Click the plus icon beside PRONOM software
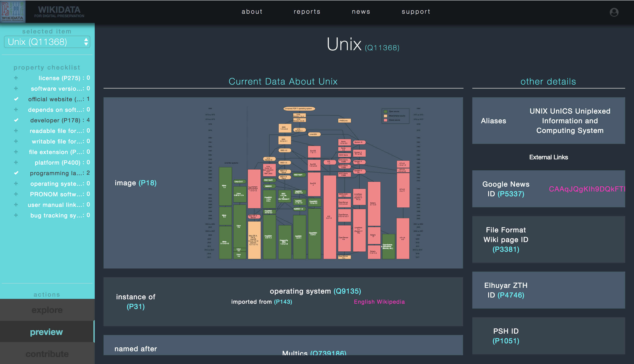This screenshot has height=364, width=634. pos(16,194)
